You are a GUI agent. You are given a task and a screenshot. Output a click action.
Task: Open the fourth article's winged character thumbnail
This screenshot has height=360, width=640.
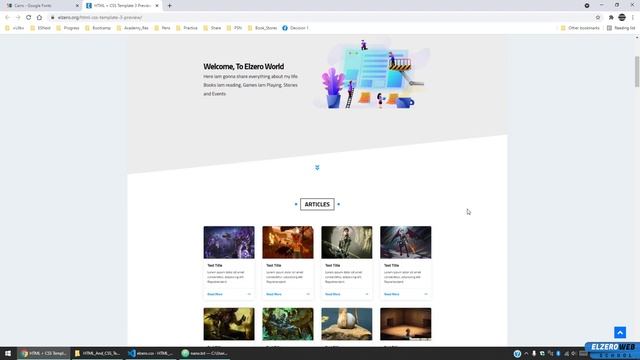coord(405,242)
